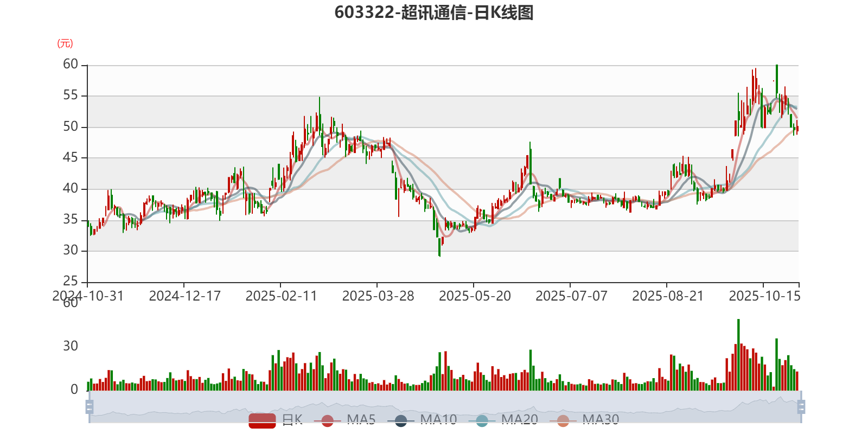Toggle the 日K series in the legend

point(276,420)
